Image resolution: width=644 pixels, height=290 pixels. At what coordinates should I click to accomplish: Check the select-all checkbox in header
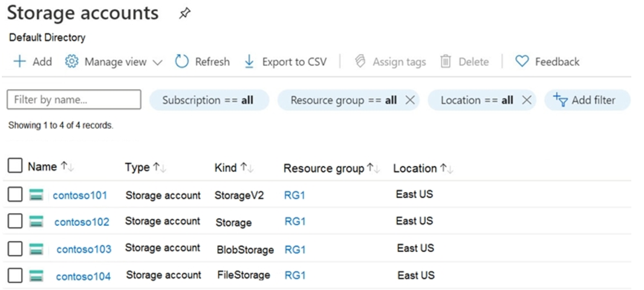click(15, 166)
